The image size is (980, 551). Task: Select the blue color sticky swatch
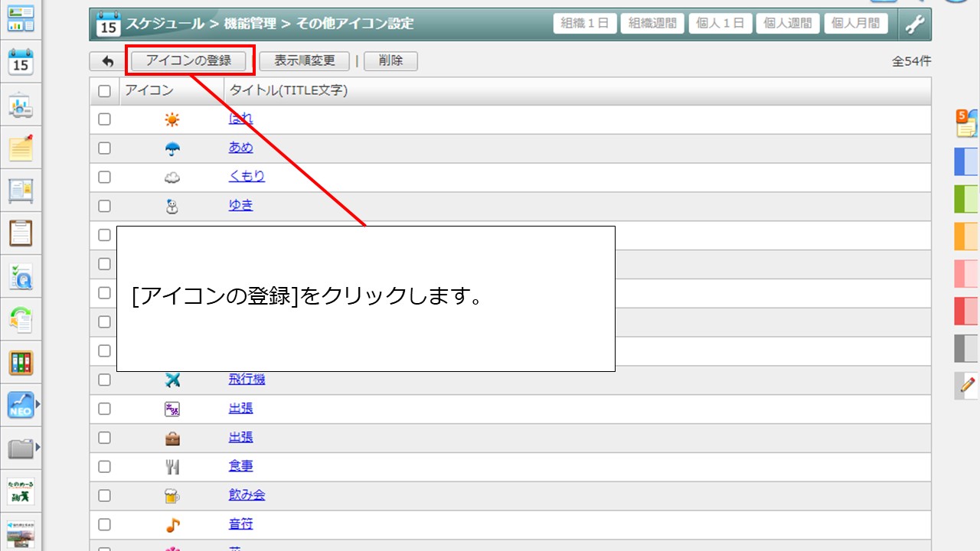click(966, 162)
